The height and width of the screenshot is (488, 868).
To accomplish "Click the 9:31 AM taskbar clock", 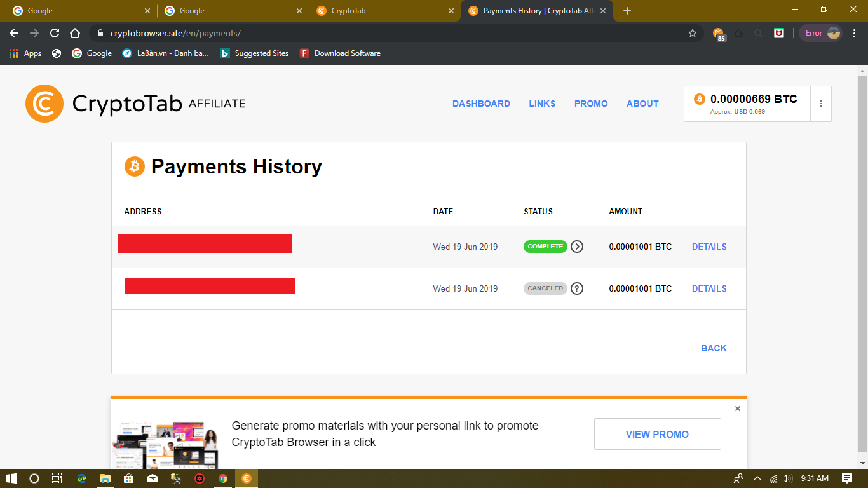I will pyautogui.click(x=815, y=478).
